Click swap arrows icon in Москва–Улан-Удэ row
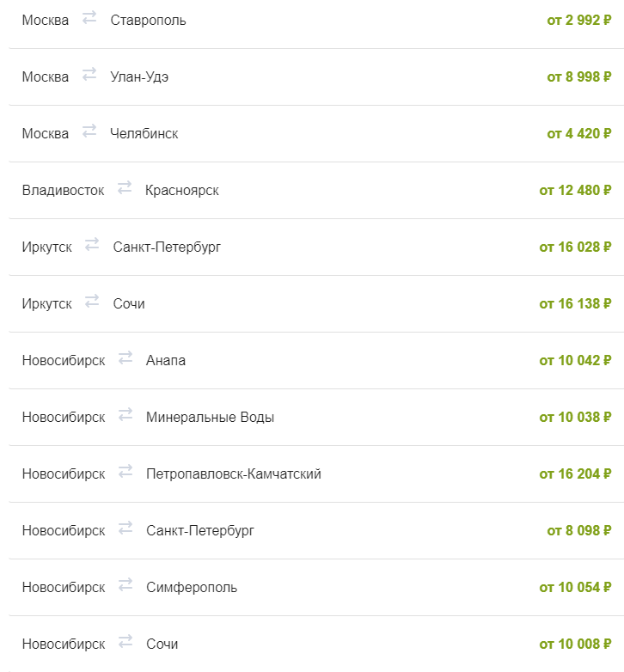 point(89,74)
